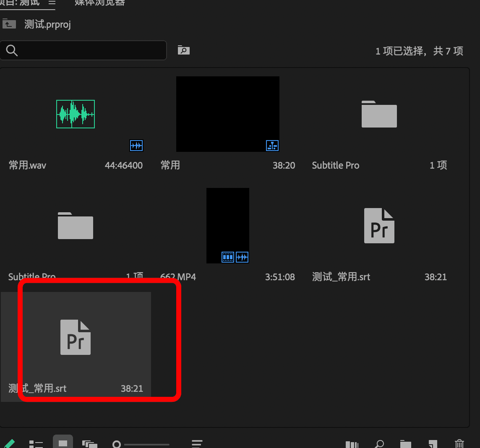Viewport: 480px width, 448px height.
Task: Switch to the 媒体浏览器 tab
Action: [x=99, y=3]
